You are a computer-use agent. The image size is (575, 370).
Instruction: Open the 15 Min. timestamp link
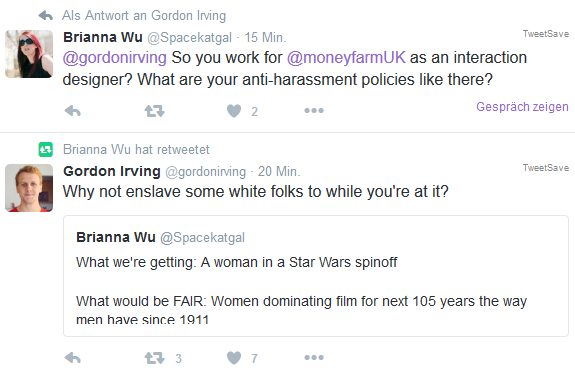click(265, 37)
